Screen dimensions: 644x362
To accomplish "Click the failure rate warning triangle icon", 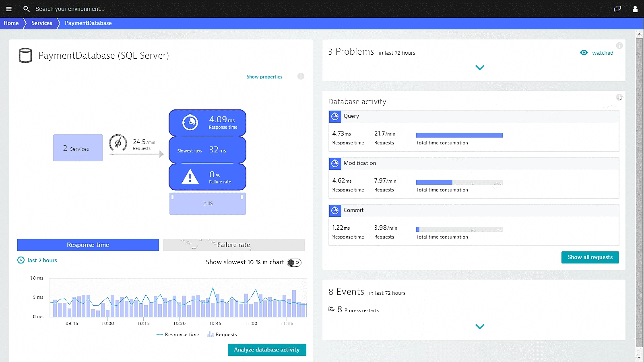I will pyautogui.click(x=190, y=177).
